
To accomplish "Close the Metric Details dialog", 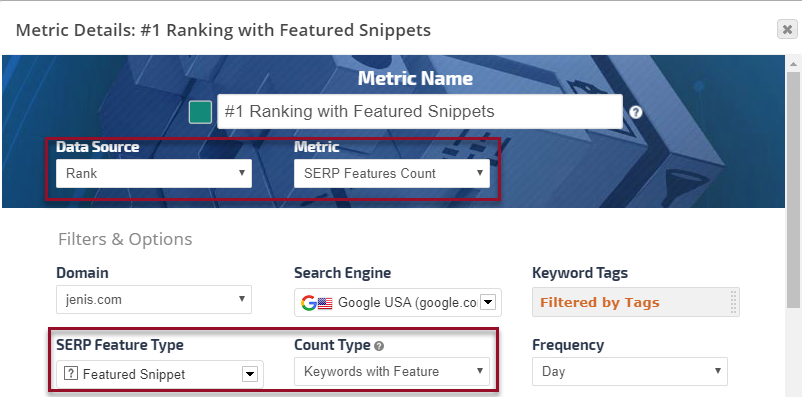I will pyautogui.click(x=787, y=29).
